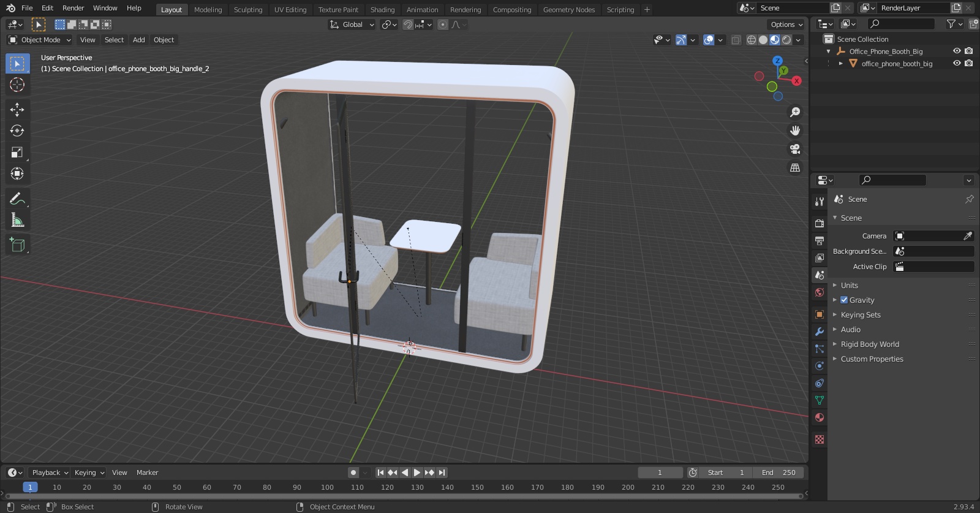Image resolution: width=980 pixels, height=513 pixels.
Task: Switch to the Geometry Nodes workspace tab
Action: (x=569, y=9)
